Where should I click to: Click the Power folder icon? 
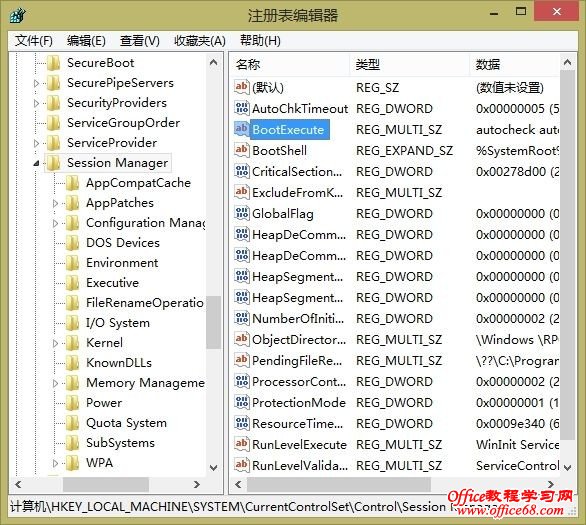[x=73, y=402]
